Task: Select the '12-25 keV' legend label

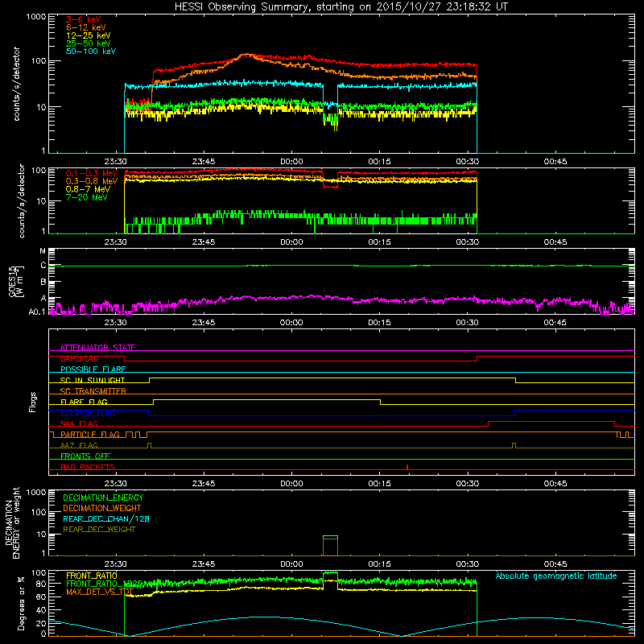Action: click(x=88, y=35)
